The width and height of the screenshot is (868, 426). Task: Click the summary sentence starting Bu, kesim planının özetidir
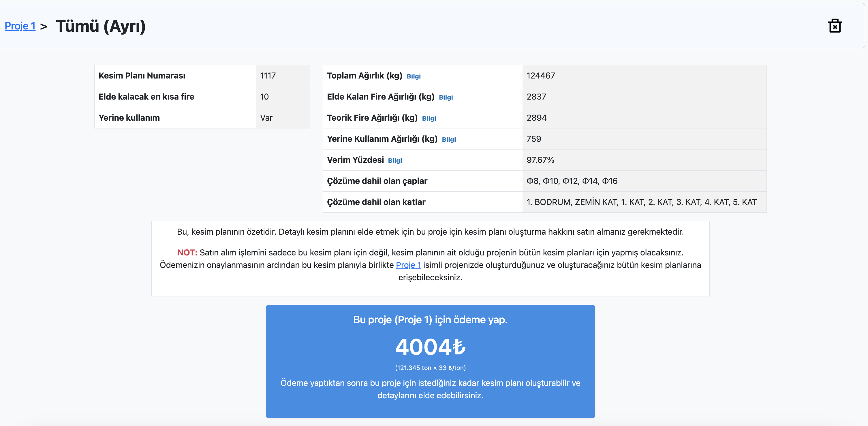(430, 232)
